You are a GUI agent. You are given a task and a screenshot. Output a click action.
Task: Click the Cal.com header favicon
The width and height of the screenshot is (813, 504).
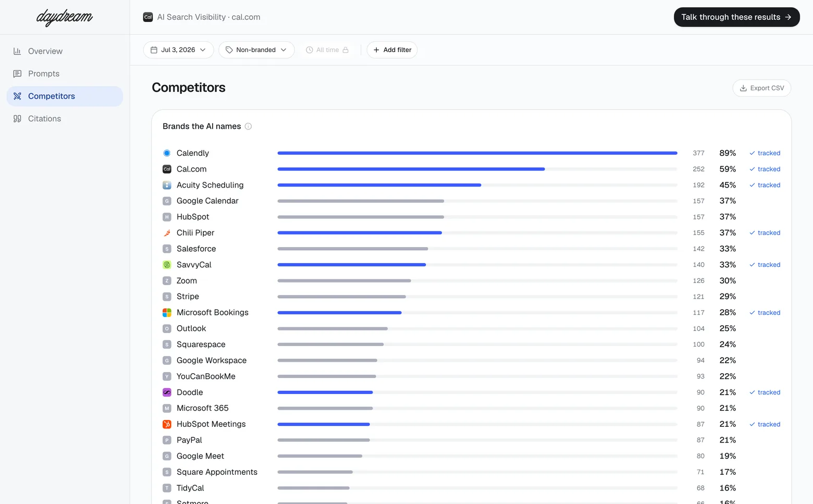coord(148,17)
